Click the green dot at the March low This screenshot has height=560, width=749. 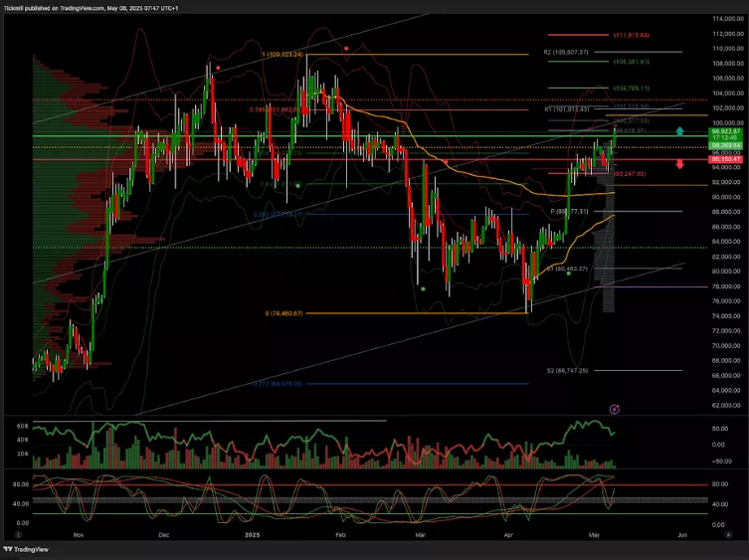[x=424, y=288]
